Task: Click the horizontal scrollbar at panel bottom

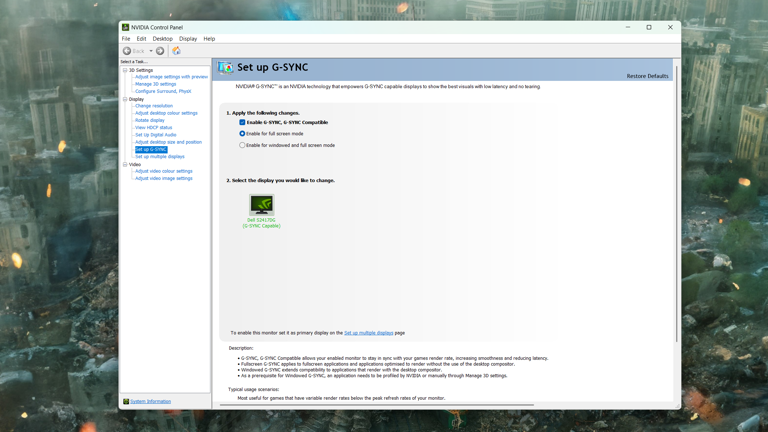Action: [x=377, y=405]
